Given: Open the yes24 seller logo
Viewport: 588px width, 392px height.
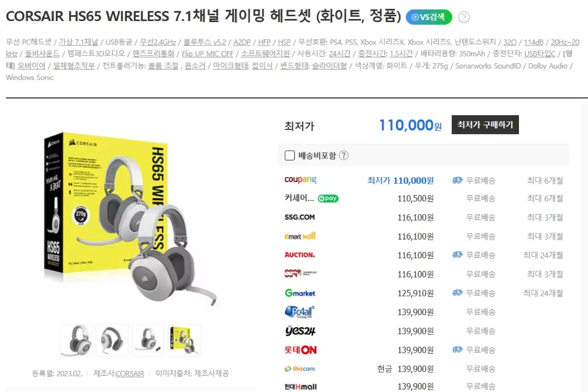Looking at the screenshot, I should pyautogui.click(x=300, y=331).
